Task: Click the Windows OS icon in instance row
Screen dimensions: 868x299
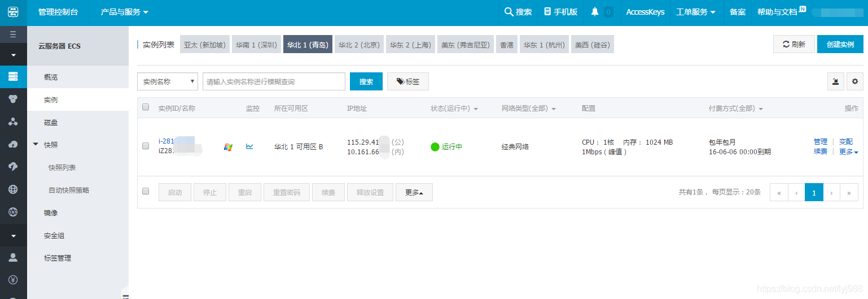Action: [228, 147]
